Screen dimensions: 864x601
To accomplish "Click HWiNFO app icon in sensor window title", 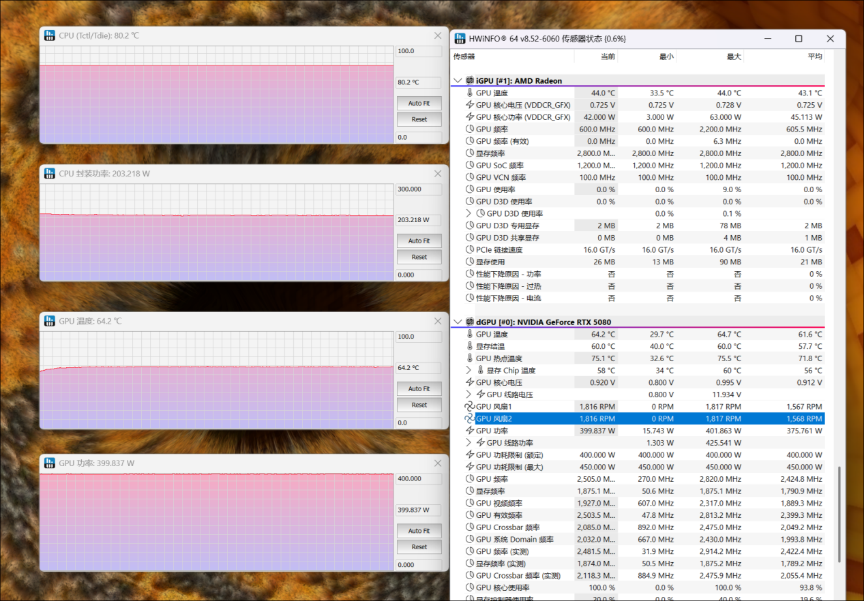I will (x=460, y=39).
